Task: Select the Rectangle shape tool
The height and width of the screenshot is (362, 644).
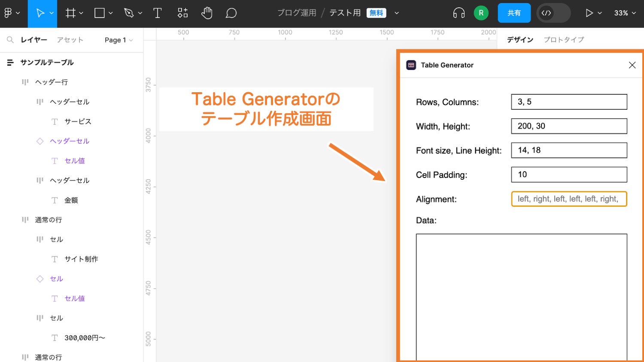Action: pos(99,13)
